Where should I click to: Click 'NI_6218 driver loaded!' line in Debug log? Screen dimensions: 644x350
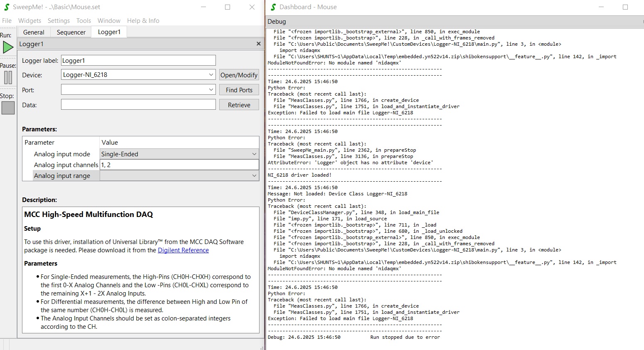click(x=299, y=175)
